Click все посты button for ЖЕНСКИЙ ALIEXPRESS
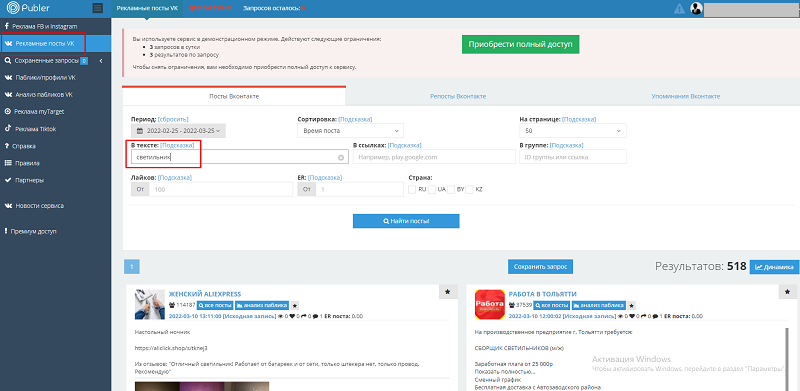 click(x=215, y=305)
